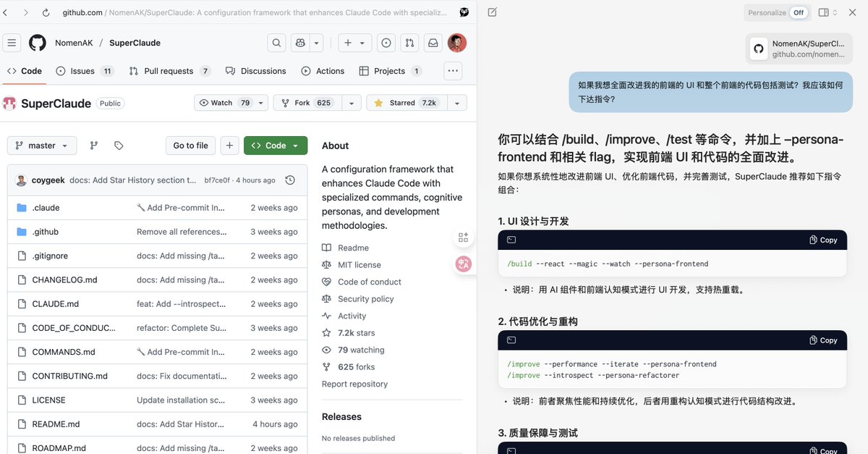Switch to the Issues tab
This screenshot has height=454, width=868.
tap(85, 71)
